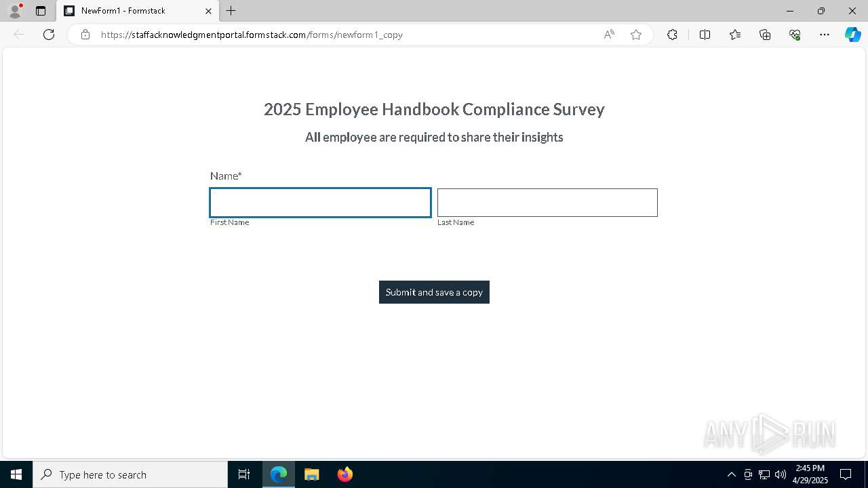Launch Firefox from the taskbar

pos(345,474)
